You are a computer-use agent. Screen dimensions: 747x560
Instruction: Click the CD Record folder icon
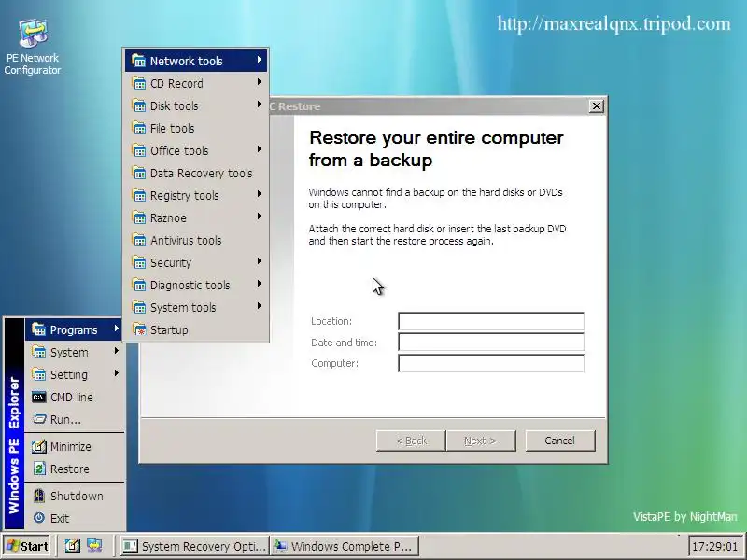point(138,83)
